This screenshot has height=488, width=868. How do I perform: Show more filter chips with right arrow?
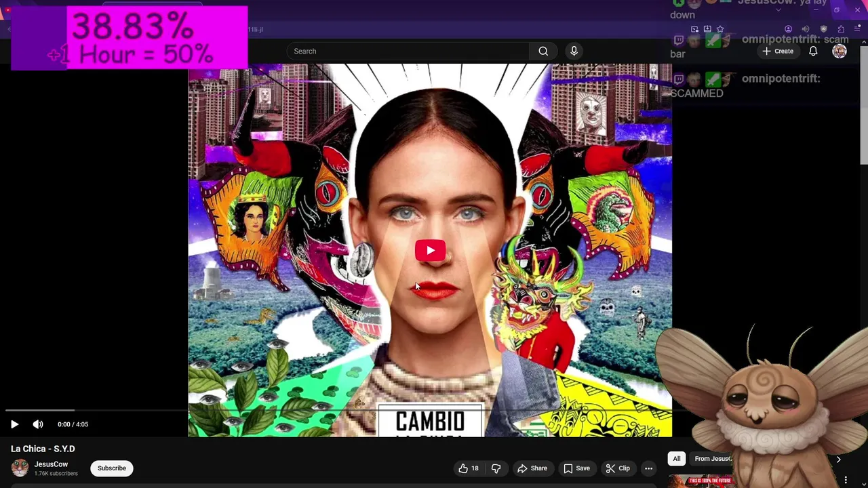coord(838,460)
